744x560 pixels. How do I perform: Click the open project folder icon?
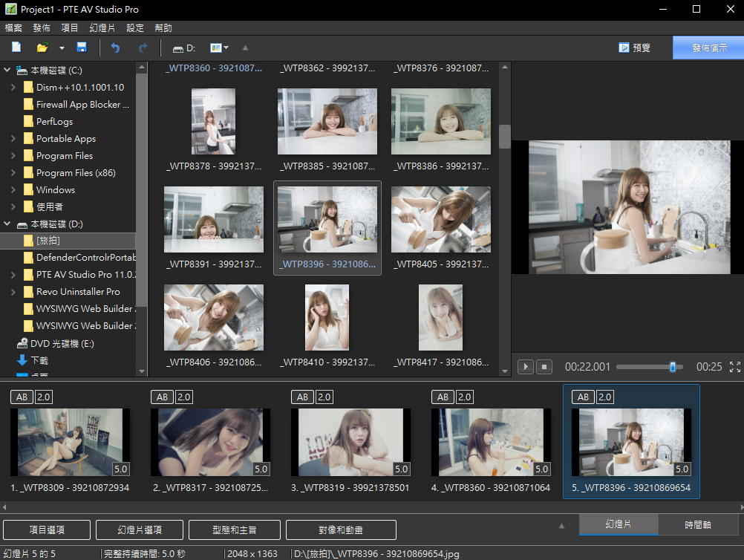[42, 48]
